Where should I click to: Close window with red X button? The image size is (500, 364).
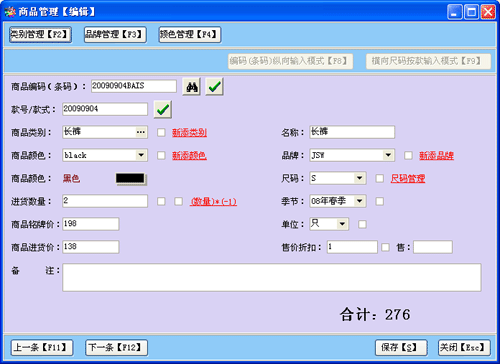click(x=488, y=12)
